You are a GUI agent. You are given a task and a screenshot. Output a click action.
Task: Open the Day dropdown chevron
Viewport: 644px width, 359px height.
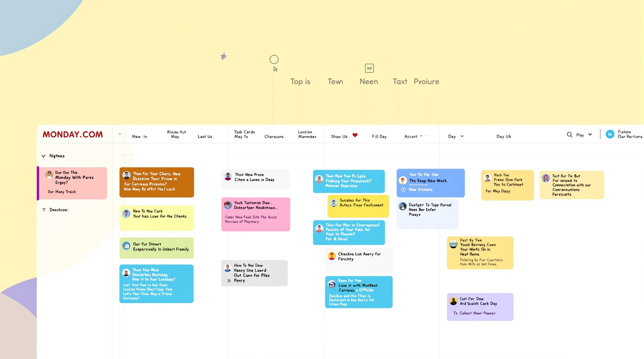(x=462, y=136)
